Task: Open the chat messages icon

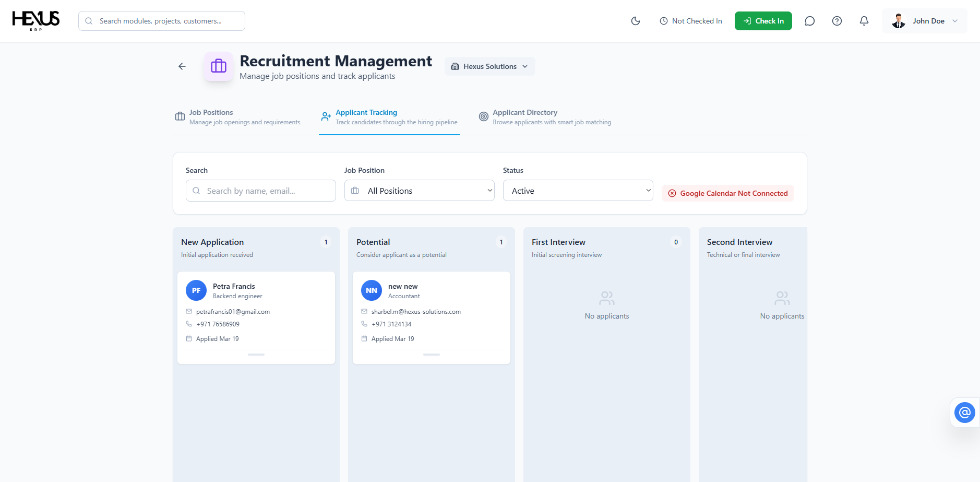Action: pos(810,21)
